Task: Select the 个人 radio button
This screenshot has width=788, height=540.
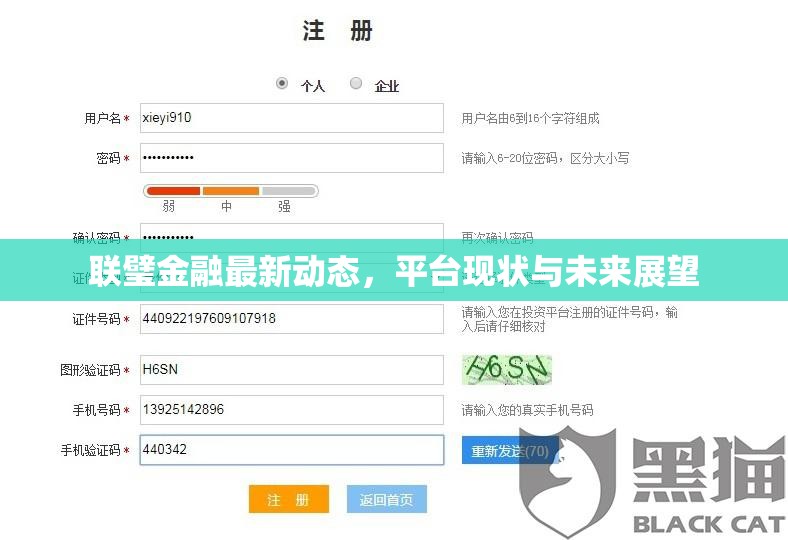Action: (x=282, y=83)
